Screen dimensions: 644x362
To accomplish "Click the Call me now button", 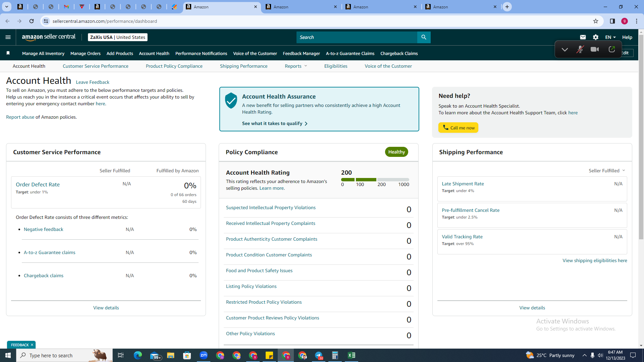I will pyautogui.click(x=458, y=128).
